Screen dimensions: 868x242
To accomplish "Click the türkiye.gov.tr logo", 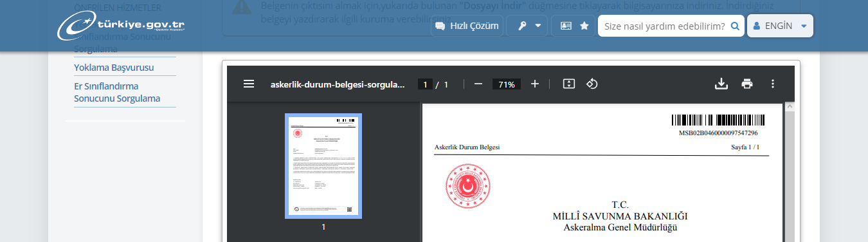I will pos(121,26).
